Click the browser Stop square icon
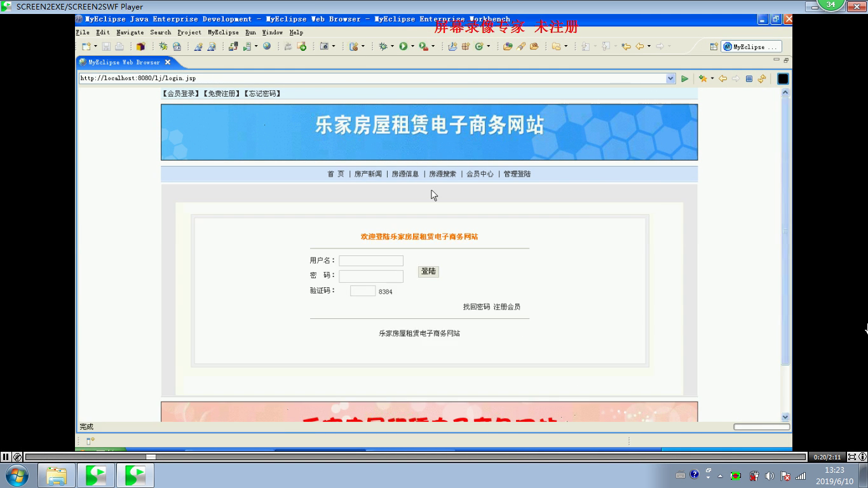This screenshot has width=868, height=488. pos(749,79)
